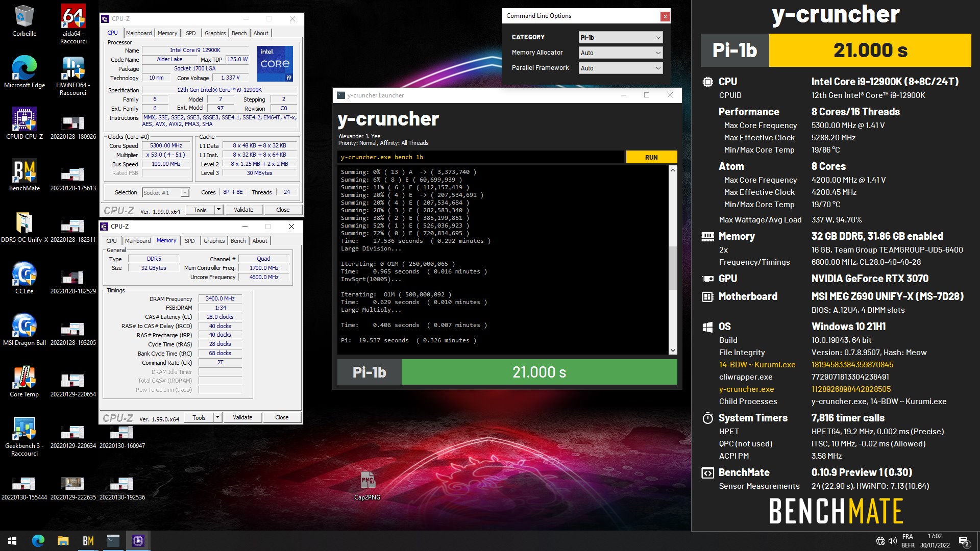Click Close button in bottom CPU-Z
Viewport: 980px width, 551px height.
click(x=282, y=417)
